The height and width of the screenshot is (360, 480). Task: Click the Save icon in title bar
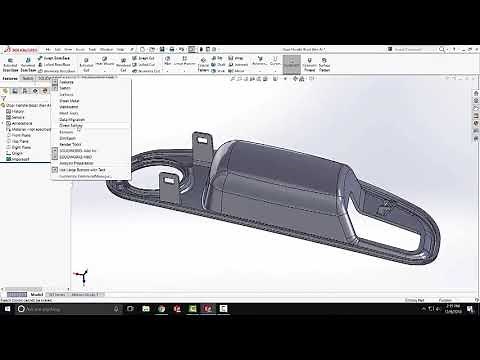pyautogui.click(x=162, y=49)
